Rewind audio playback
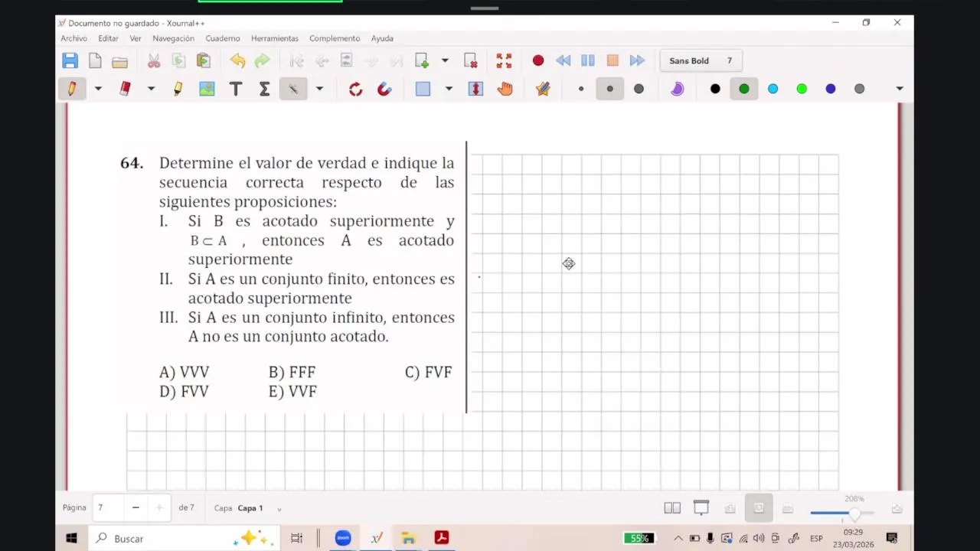This screenshot has width=980, height=551. [563, 60]
